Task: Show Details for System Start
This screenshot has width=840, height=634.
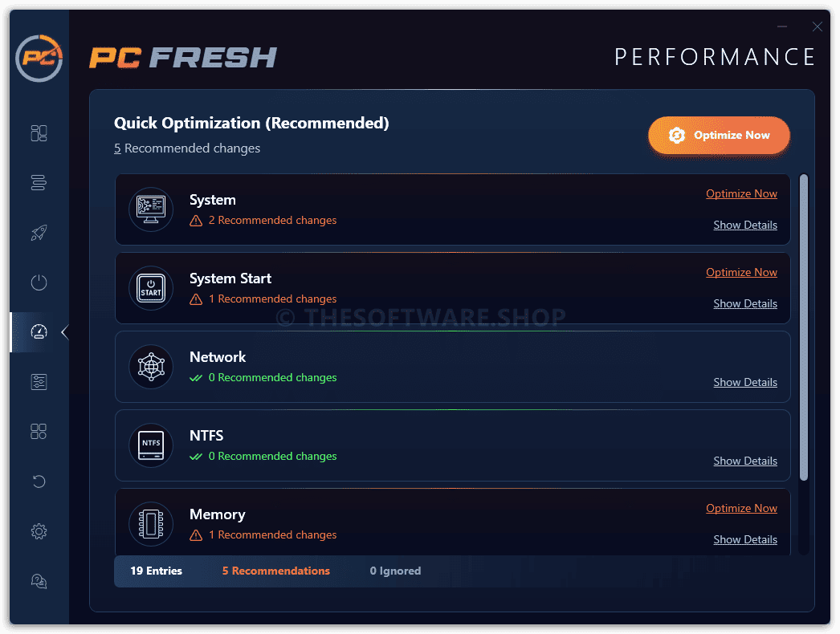Action: coord(745,303)
